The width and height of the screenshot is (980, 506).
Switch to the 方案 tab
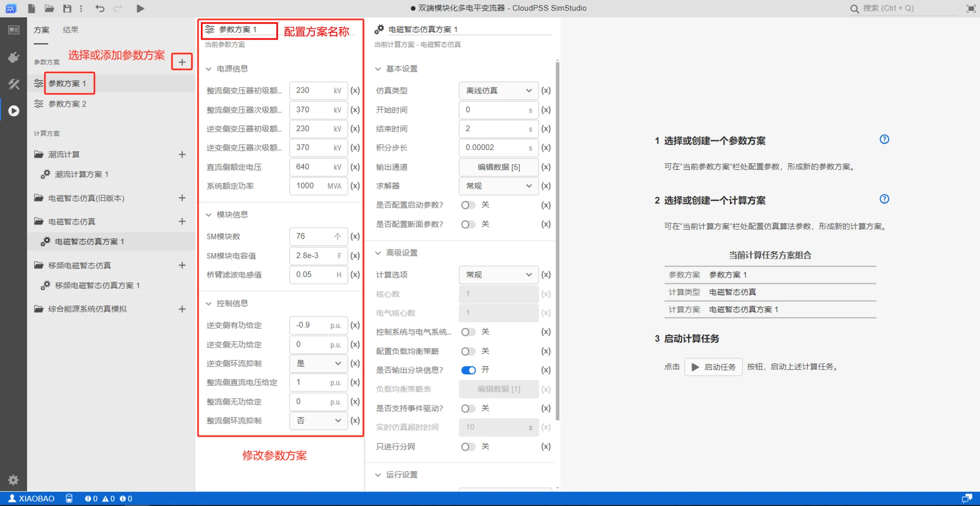click(x=41, y=30)
